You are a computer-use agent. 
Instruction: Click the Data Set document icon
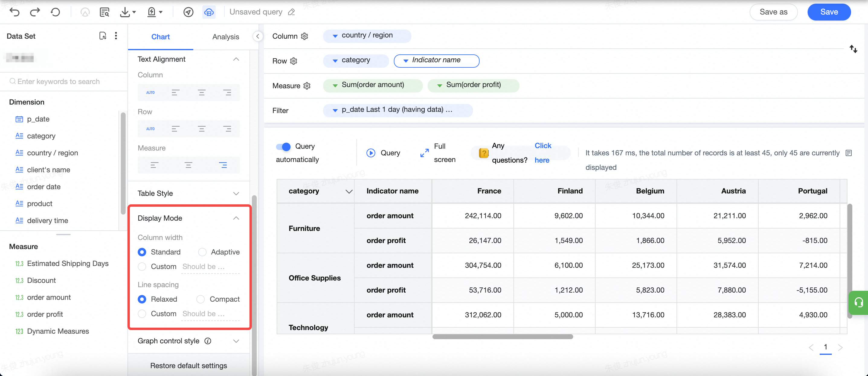(x=103, y=36)
